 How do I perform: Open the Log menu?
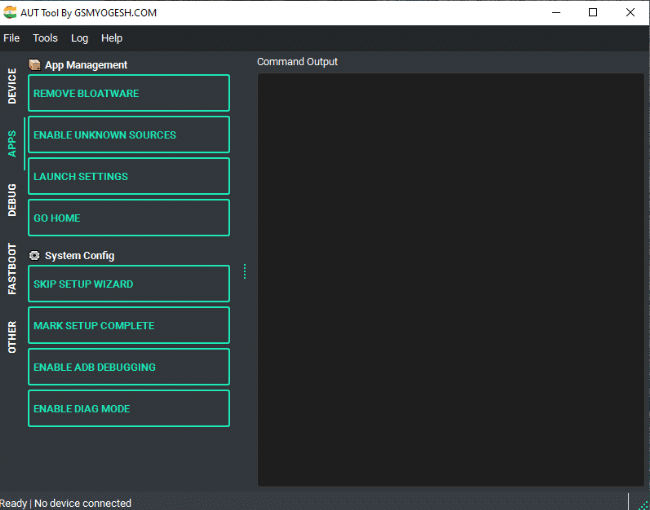pos(80,38)
